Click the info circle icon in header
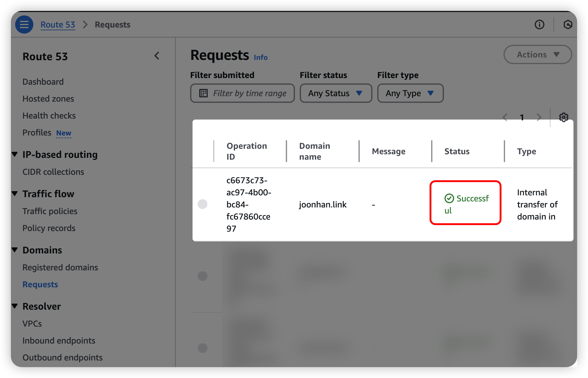 click(539, 24)
